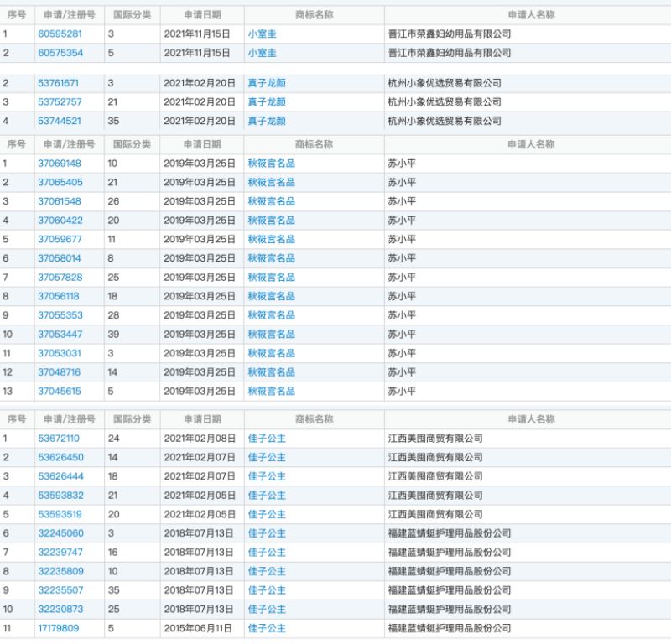The width and height of the screenshot is (671, 644).
Task: Open registration number 53744521
Action: [60, 121]
